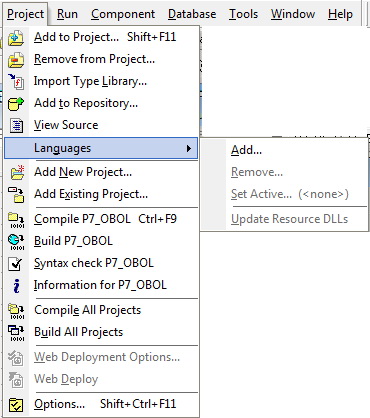Expand the Languages submenu arrow
The image size is (370, 418).
(189, 148)
